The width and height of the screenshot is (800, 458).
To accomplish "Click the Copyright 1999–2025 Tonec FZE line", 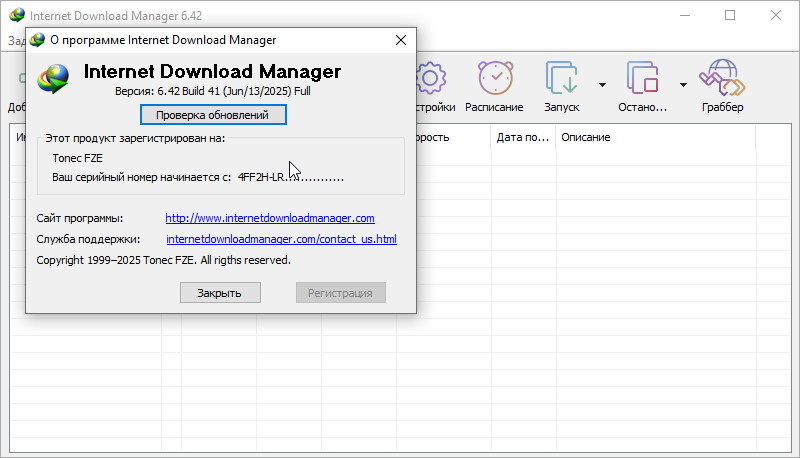I will coord(163,260).
